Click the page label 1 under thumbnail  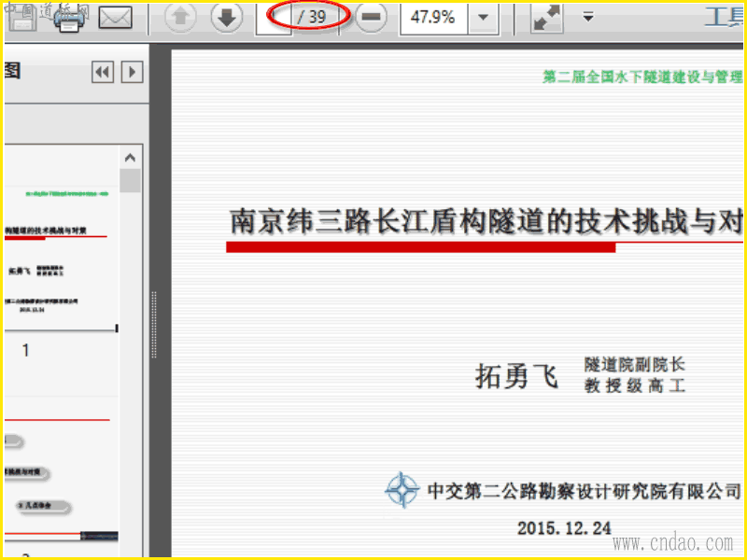coord(26,351)
